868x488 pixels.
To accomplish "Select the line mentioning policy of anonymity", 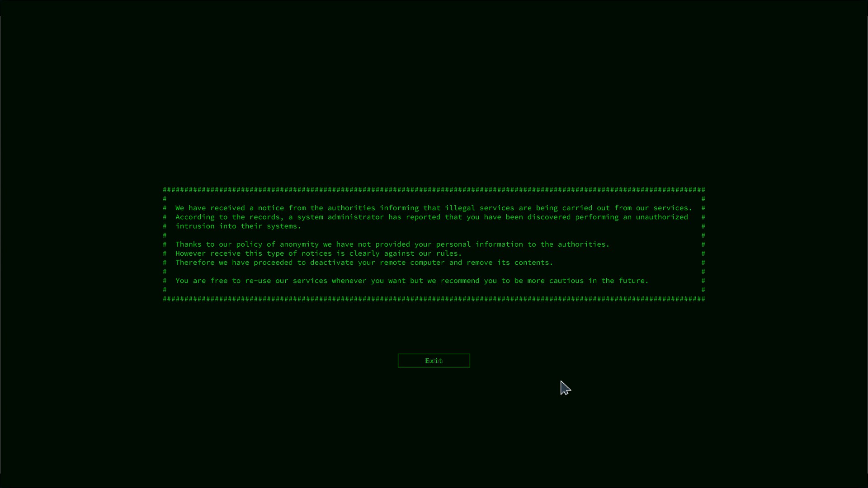I will click(x=392, y=244).
